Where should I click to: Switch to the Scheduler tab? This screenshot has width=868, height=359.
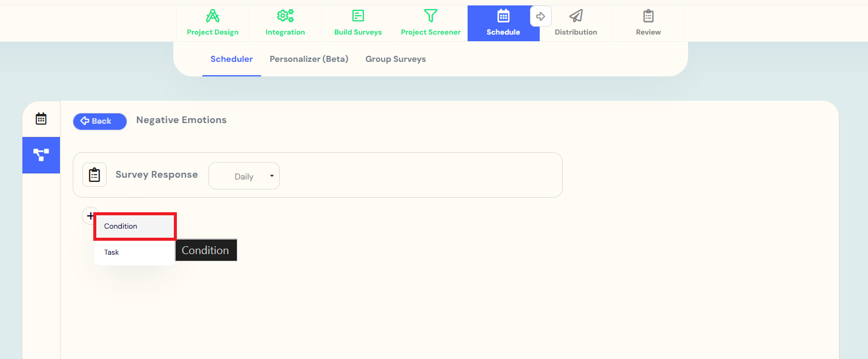[x=231, y=59]
